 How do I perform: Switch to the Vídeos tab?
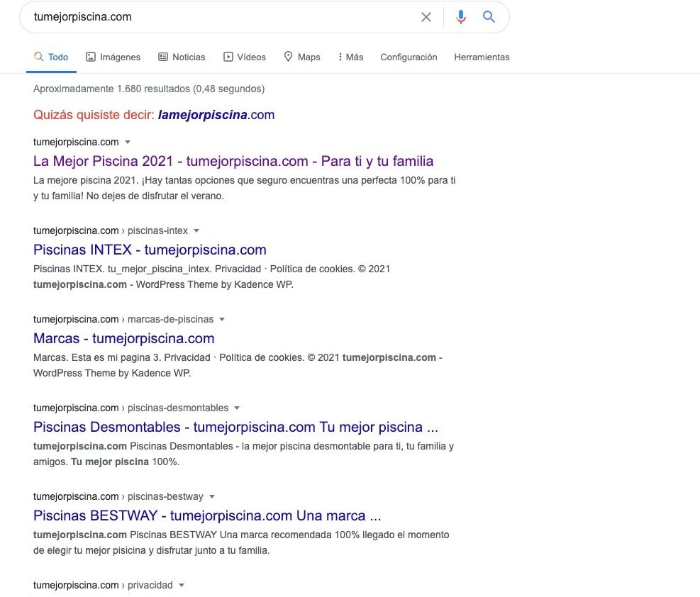click(245, 57)
